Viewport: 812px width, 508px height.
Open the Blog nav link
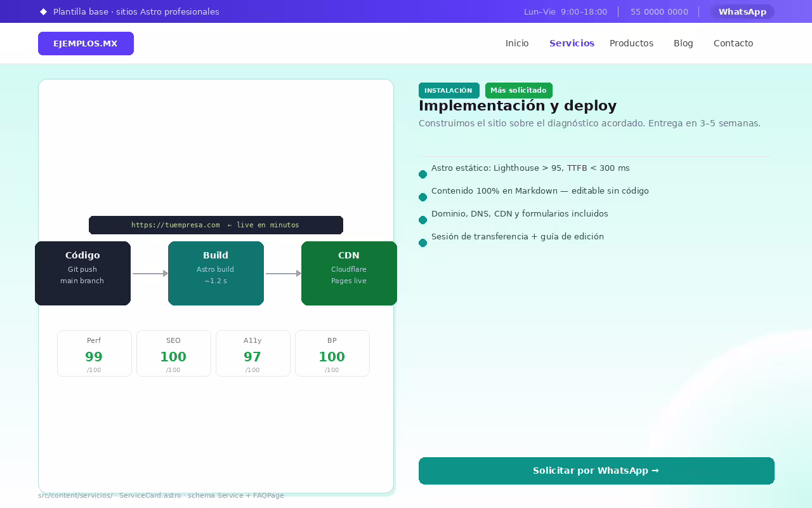point(683,43)
